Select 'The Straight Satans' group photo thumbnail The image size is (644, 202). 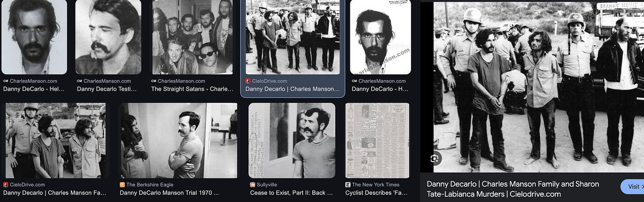tap(192, 37)
